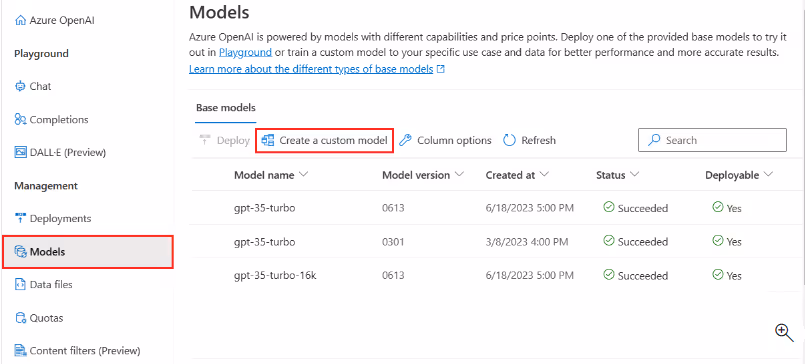Viewport: 805px width, 364px height.
Task: Click Deployable Yes for gpt-35-turbo-16k
Action: (727, 275)
